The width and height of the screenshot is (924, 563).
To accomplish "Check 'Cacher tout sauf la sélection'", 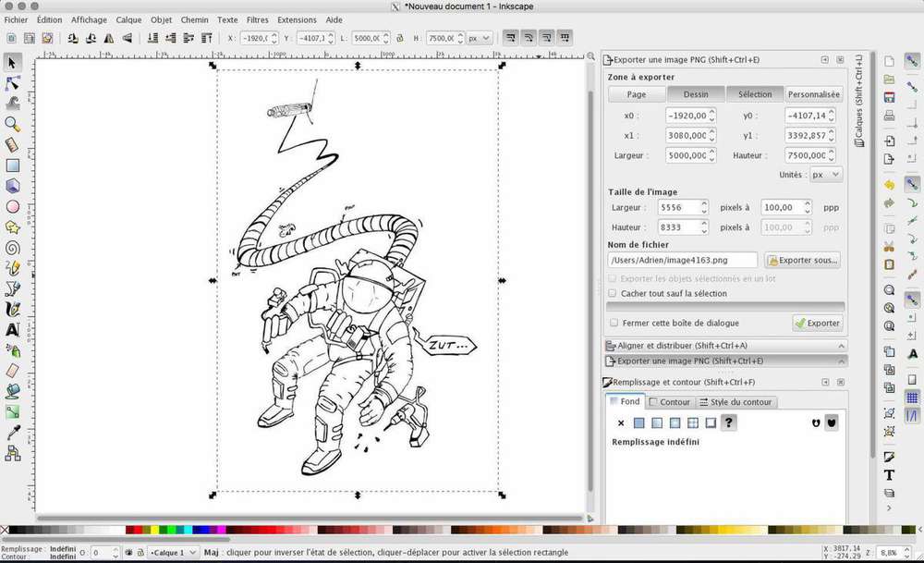I will click(x=613, y=293).
